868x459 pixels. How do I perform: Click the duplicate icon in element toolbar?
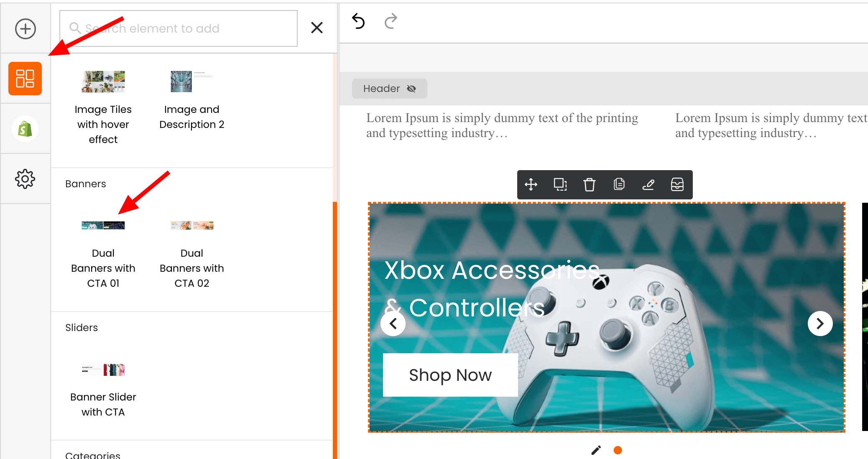click(x=560, y=184)
